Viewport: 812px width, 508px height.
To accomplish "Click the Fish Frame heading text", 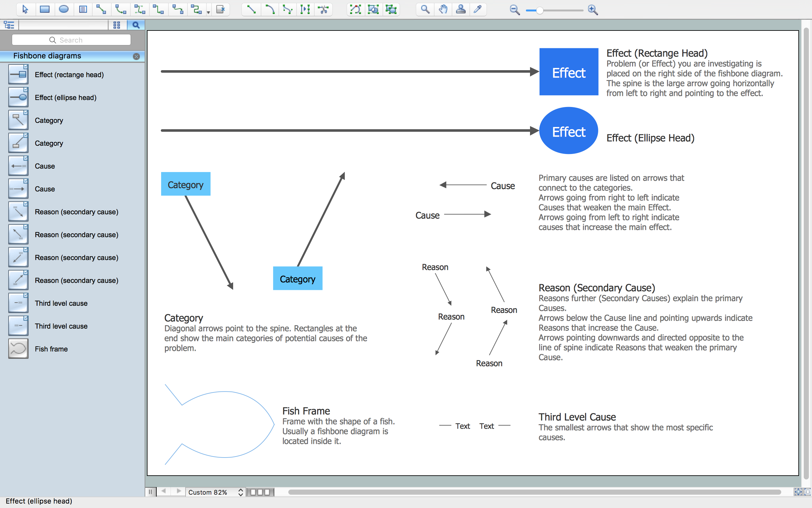I will 306,411.
